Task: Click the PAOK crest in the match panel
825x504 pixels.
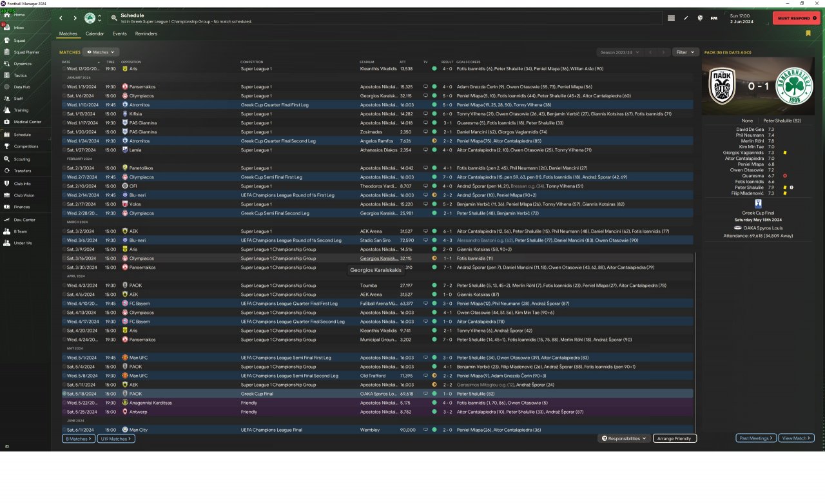Action: (x=721, y=86)
